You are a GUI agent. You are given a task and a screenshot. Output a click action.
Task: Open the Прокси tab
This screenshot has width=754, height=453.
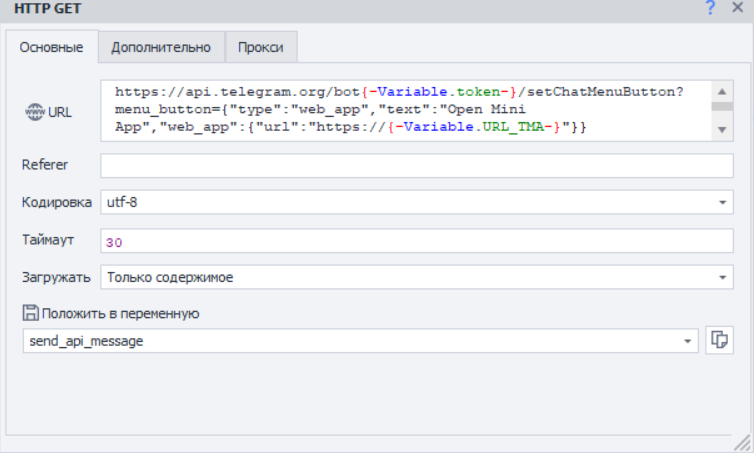point(260,47)
